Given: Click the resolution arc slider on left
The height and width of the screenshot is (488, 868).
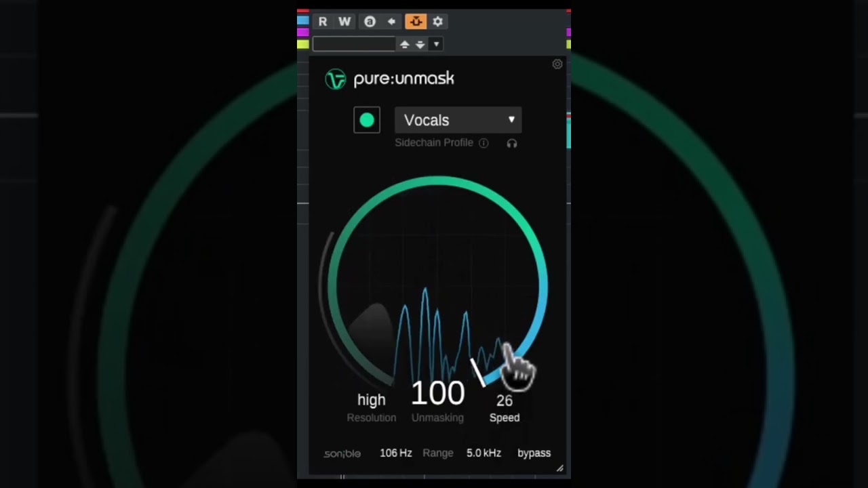Looking at the screenshot, I should [325, 285].
